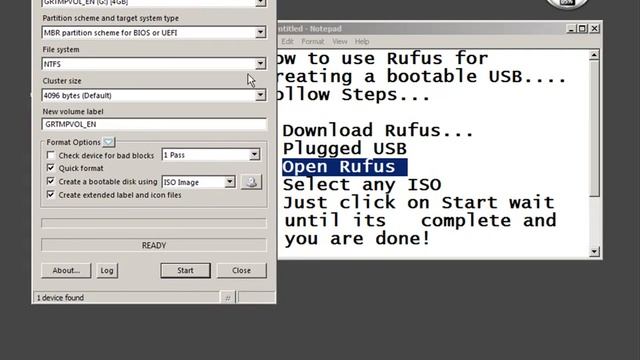Open the Partition scheme dropdown
The image size is (640, 360).
[260, 32]
